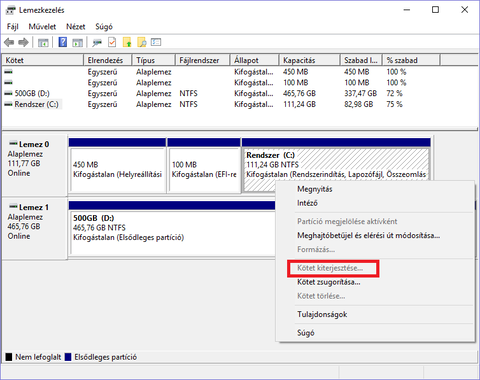This screenshot has width=480, height=380.
Task: Select the 500GB (D:) partition block
Action: point(172,229)
